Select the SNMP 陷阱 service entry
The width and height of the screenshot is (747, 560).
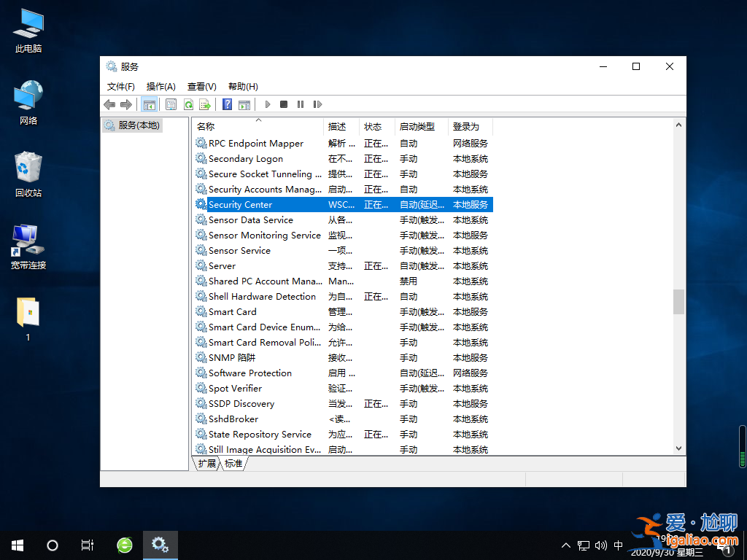[229, 357]
